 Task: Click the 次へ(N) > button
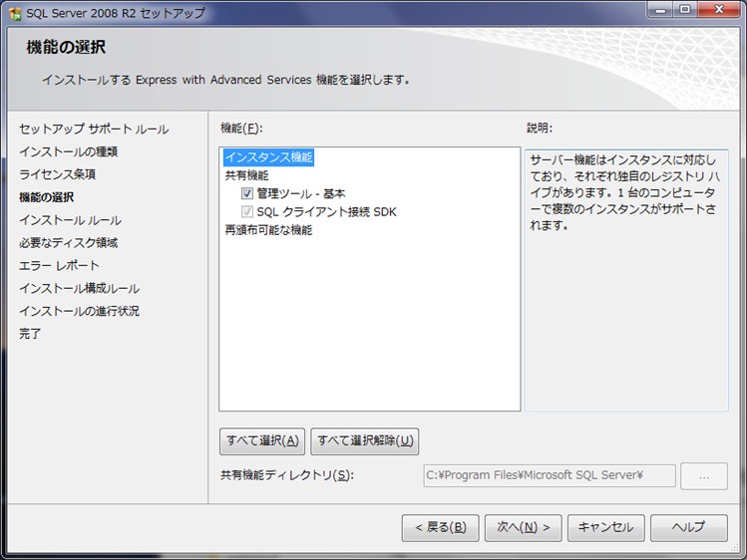(x=523, y=528)
